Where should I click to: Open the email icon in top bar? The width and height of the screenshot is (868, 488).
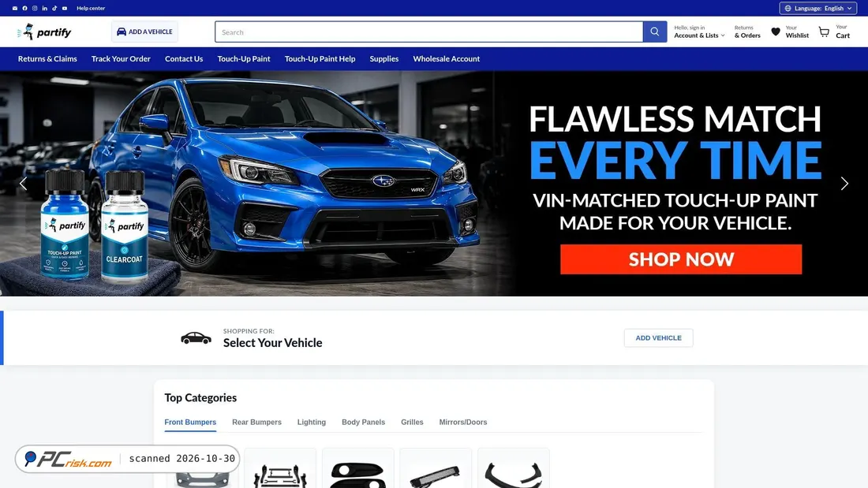click(x=14, y=9)
